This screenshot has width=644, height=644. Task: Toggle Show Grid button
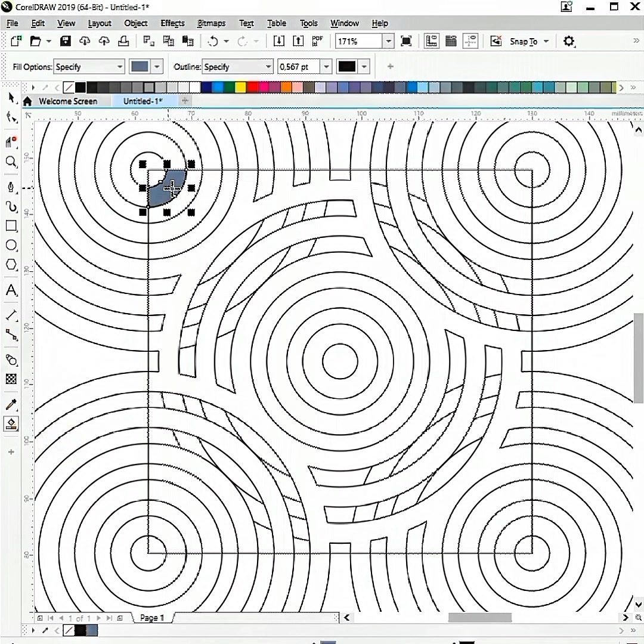point(451,41)
